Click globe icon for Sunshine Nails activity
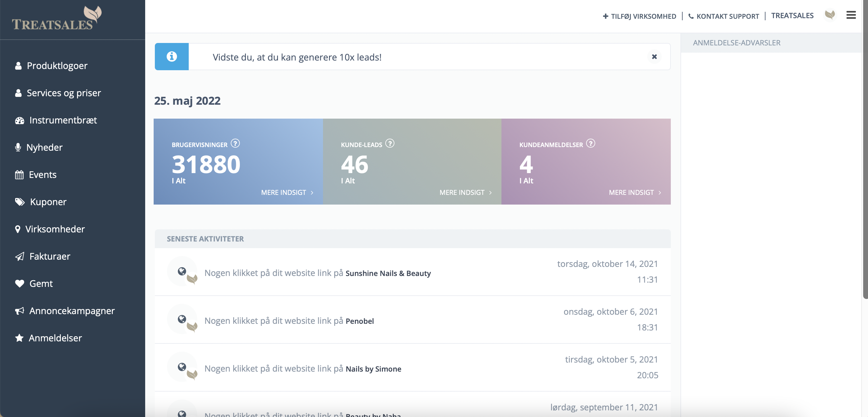868x417 pixels. tap(182, 271)
